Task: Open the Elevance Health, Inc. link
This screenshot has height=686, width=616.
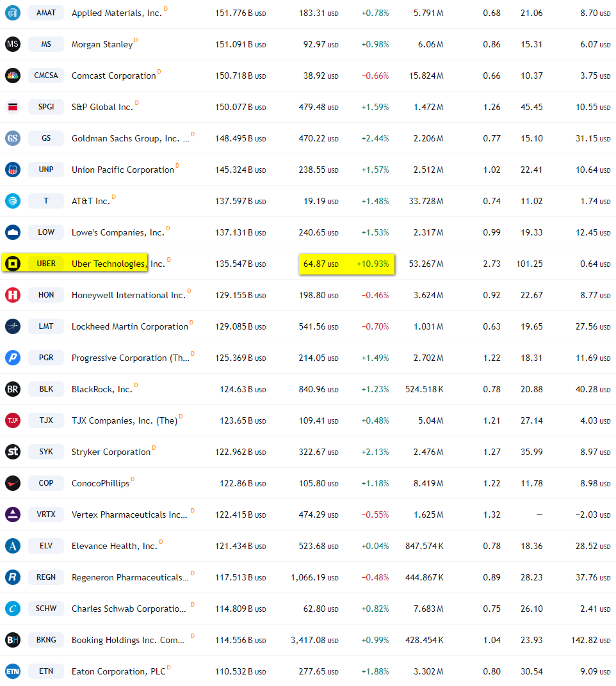Action: click(114, 546)
